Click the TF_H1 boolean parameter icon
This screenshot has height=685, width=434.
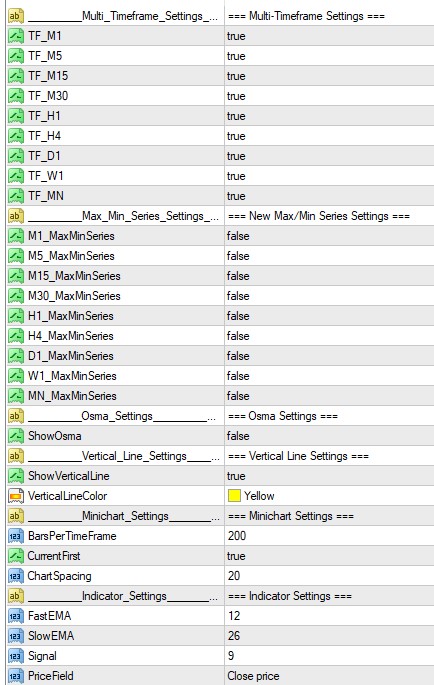[x=16, y=116]
